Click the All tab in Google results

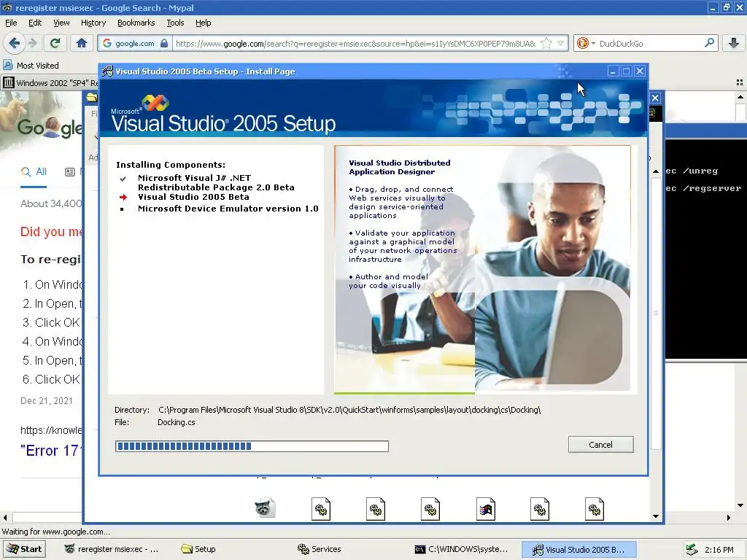click(34, 172)
